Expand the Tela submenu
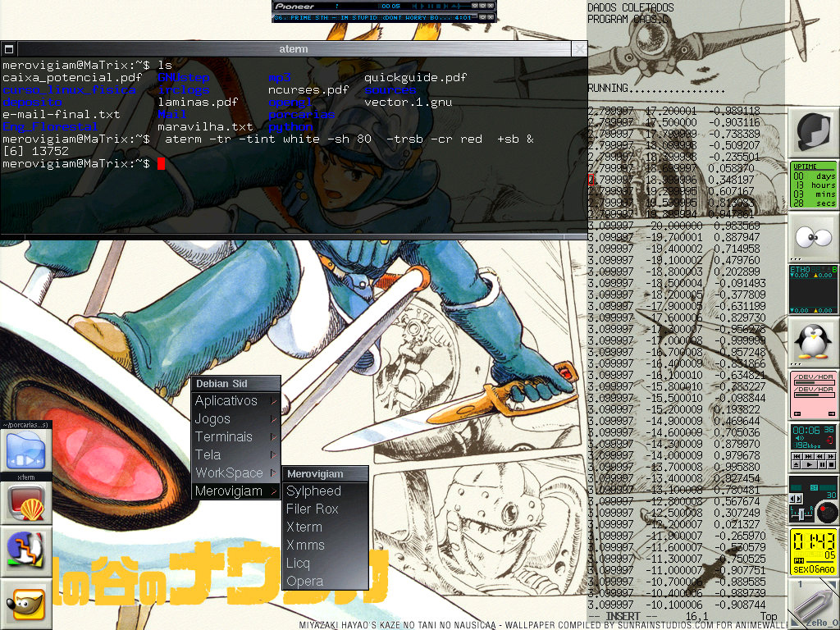 click(x=235, y=454)
